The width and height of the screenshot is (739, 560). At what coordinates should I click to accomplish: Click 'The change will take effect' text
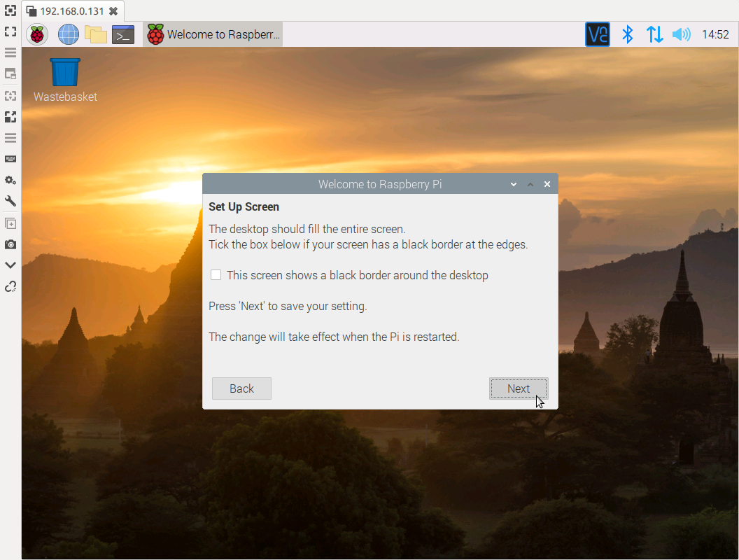coord(334,337)
